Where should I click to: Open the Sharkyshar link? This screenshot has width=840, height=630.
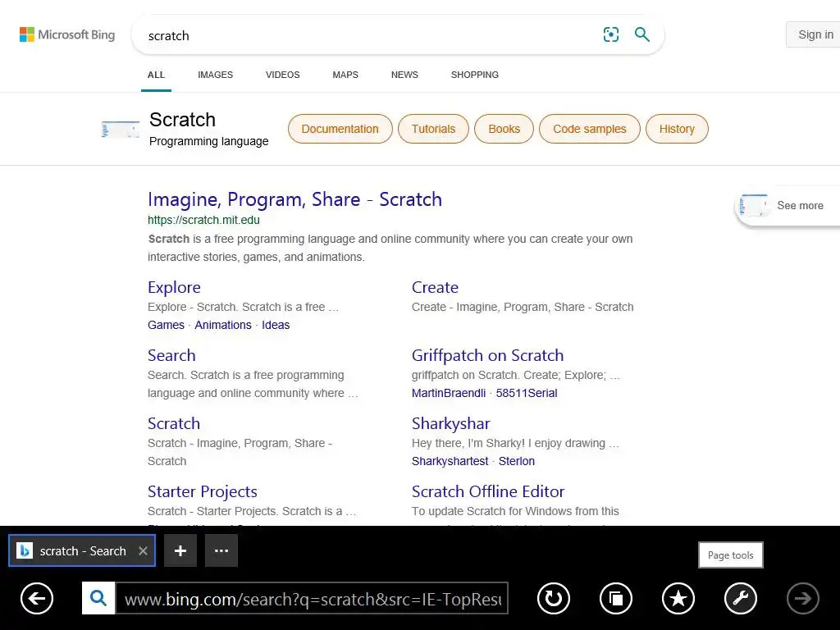coord(450,424)
